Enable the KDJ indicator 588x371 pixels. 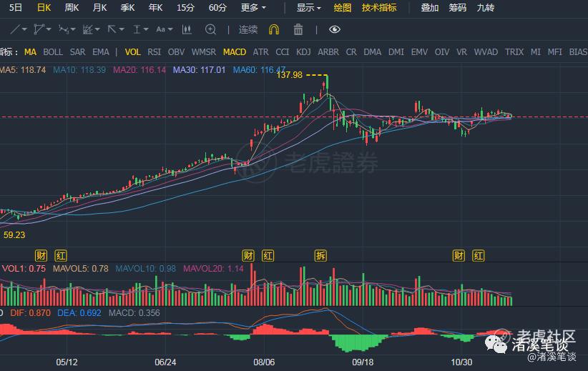tap(303, 52)
